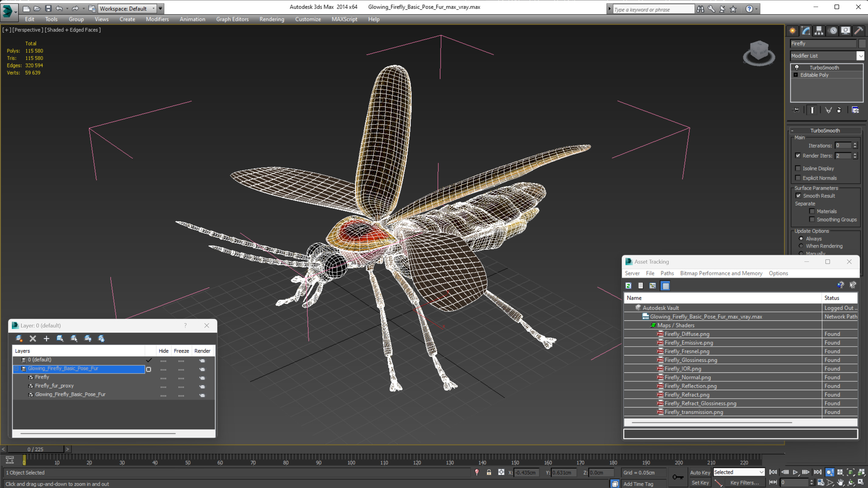Toggle the Smooth Result checkbox

tap(798, 196)
